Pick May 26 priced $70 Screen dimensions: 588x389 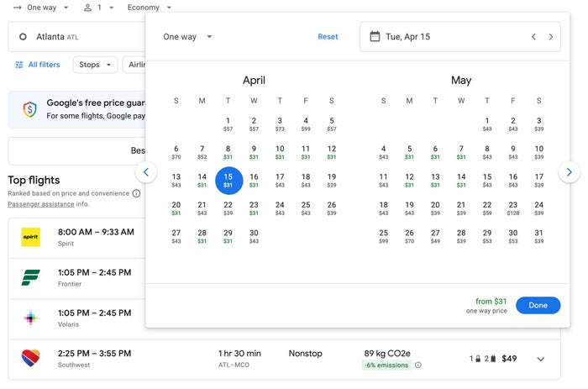[410, 237]
